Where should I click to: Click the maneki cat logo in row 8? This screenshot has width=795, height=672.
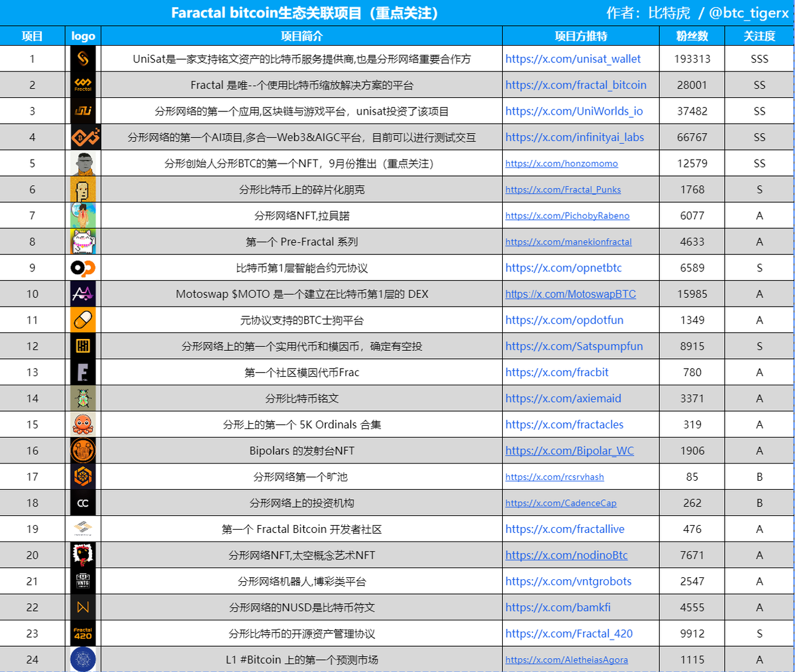coord(83,242)
